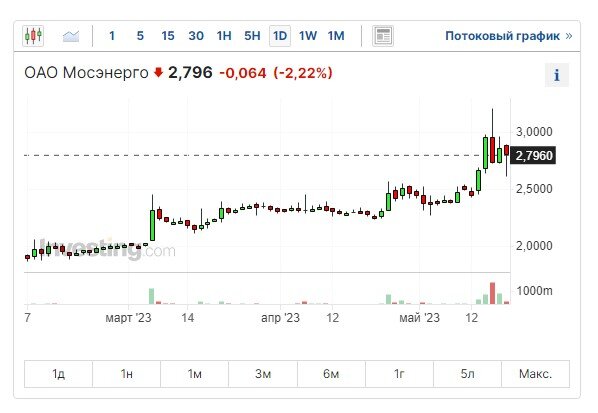Click the 1000m volume axis label

(534, 291)
